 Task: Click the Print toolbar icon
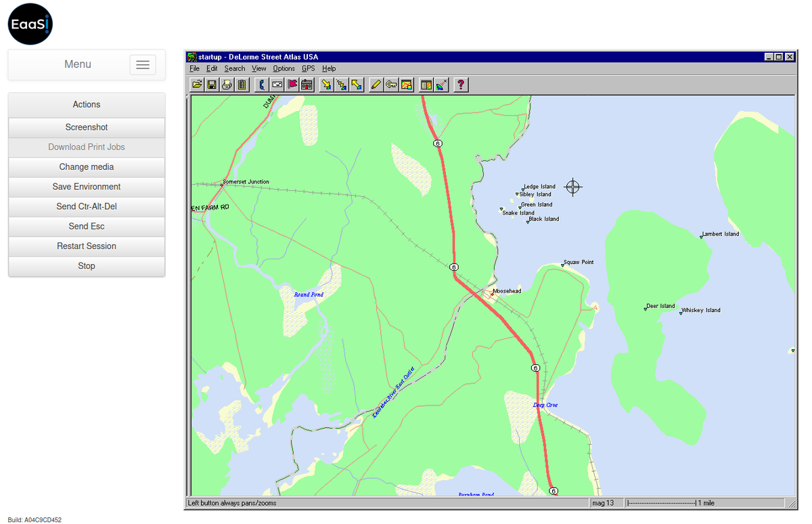(227, 85)
